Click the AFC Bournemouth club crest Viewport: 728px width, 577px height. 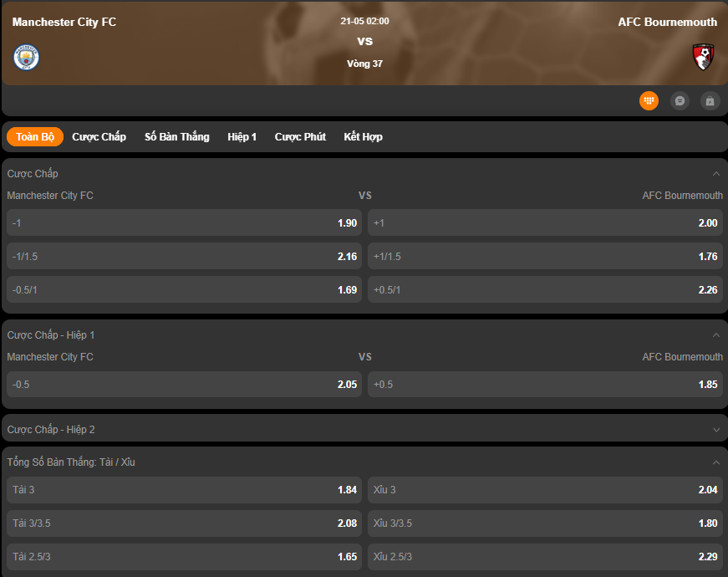[703, 57]
